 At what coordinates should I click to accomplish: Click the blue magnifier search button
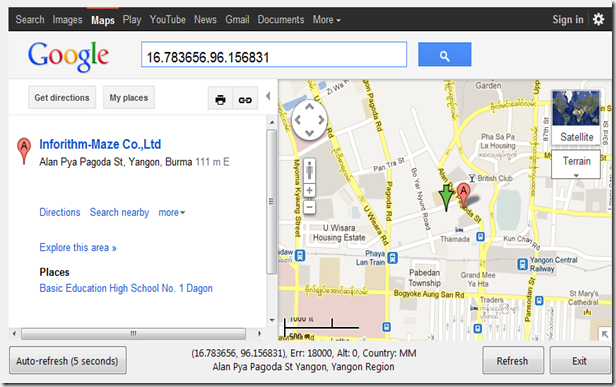tap(444, 55)
